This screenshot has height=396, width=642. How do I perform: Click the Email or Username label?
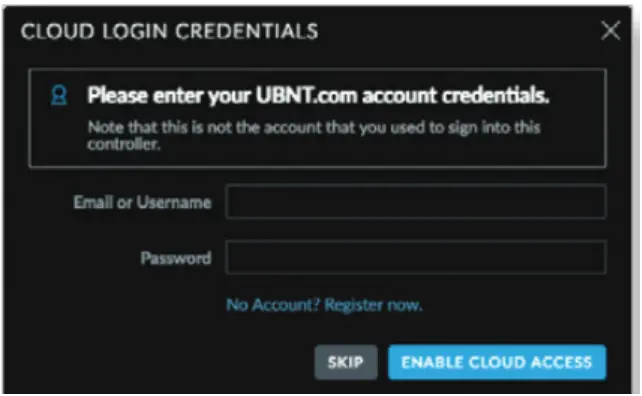point(142,202)
